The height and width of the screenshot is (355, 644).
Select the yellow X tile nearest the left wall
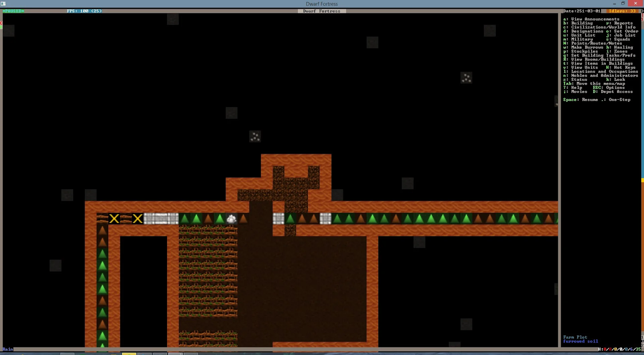[x=114, y=219]
